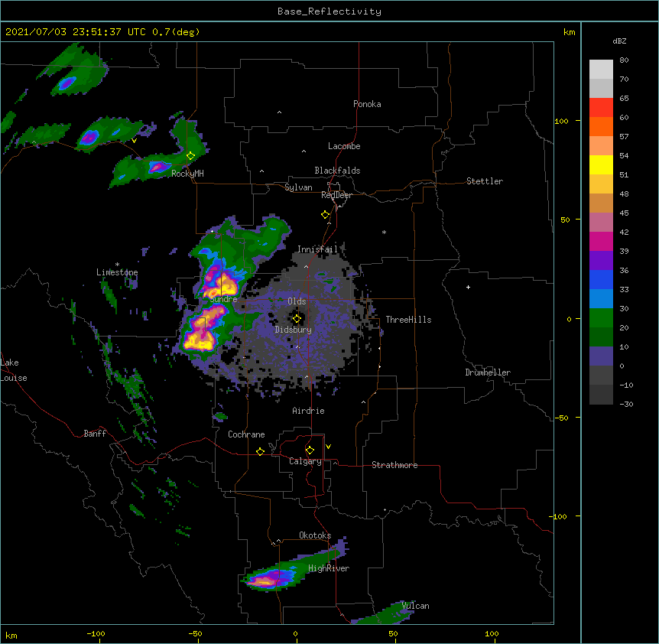Click the royal blue swatch in the legend

[x=601, y=279]
